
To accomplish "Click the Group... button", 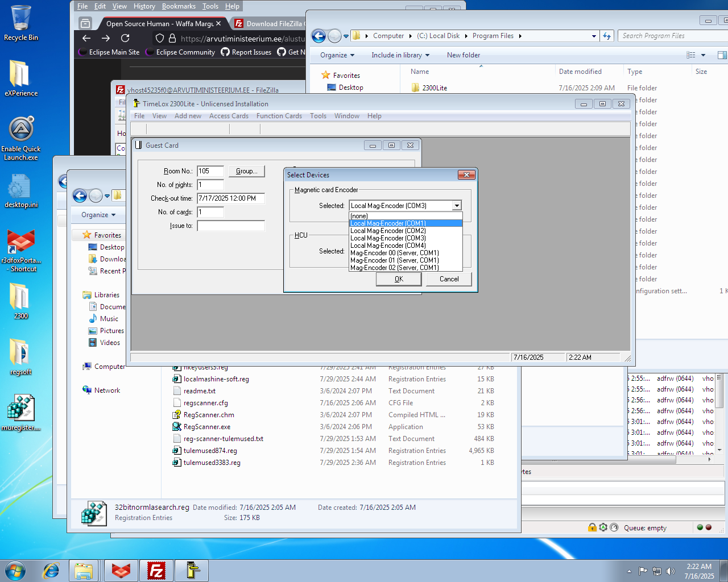I will [x=246, y=171].
